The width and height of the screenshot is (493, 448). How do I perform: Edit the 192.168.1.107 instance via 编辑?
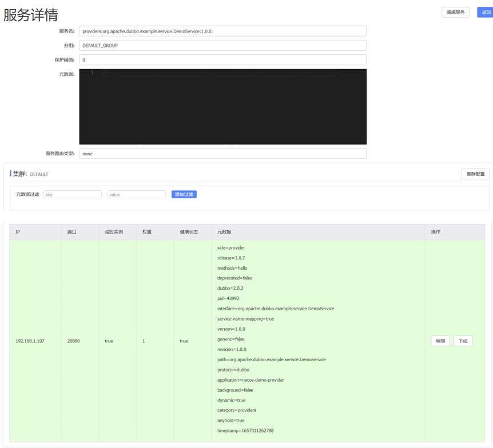pos(440,341)
